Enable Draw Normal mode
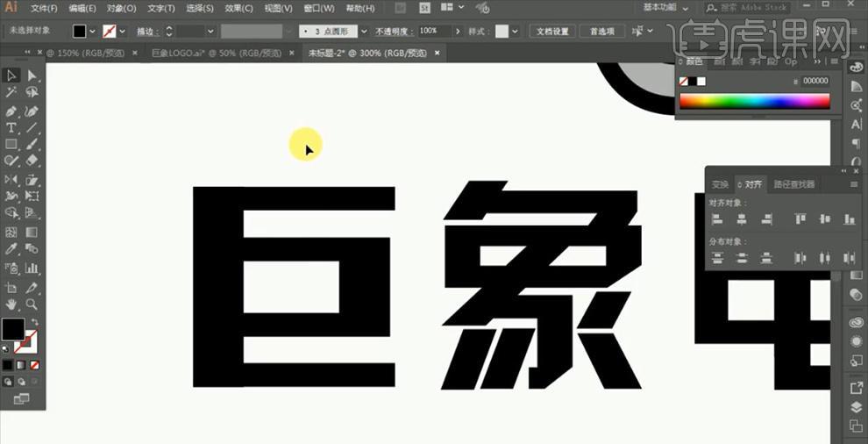This screenshot has width=868, height=444. click(x=8, y=382)
